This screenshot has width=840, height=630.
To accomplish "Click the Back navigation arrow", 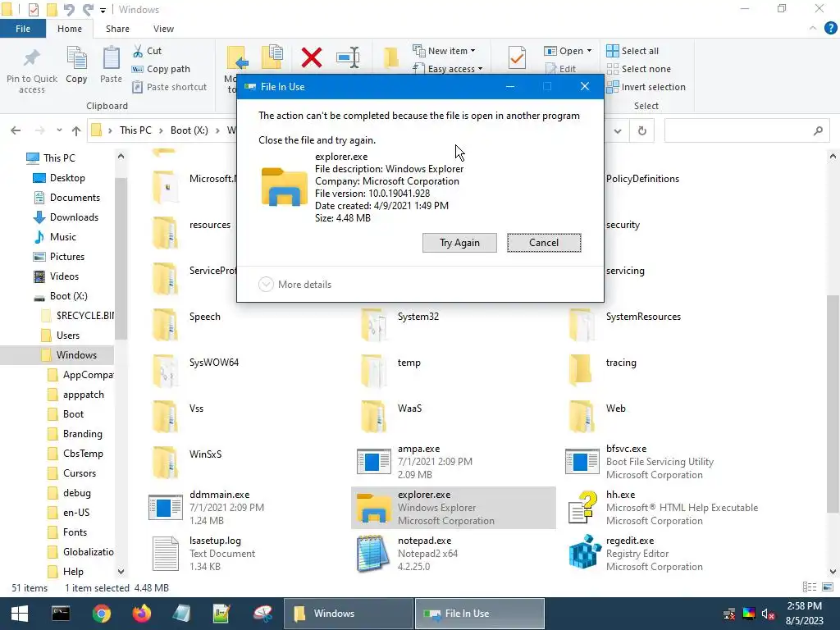I will (16, 130).
